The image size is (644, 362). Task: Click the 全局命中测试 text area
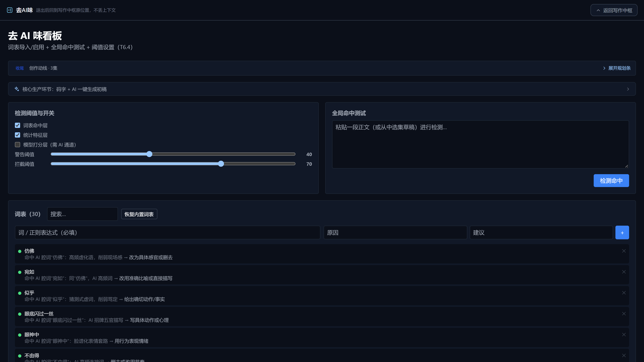(x=480, y=144)
